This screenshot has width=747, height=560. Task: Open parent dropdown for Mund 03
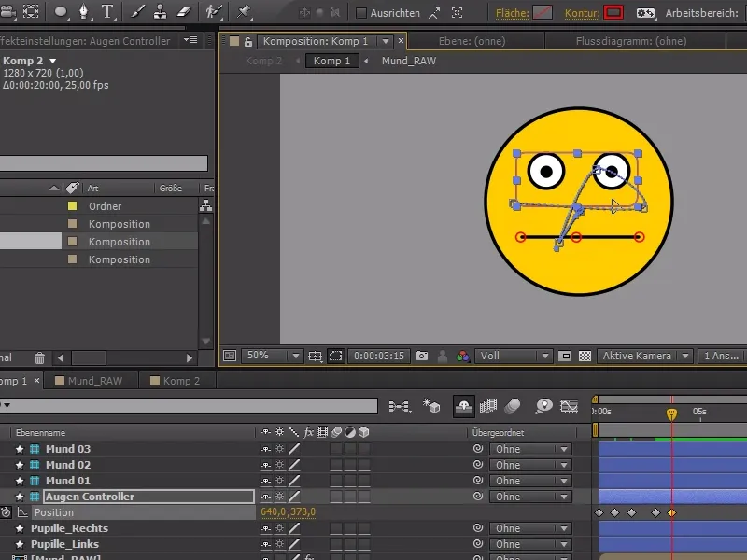pos(530,449)
